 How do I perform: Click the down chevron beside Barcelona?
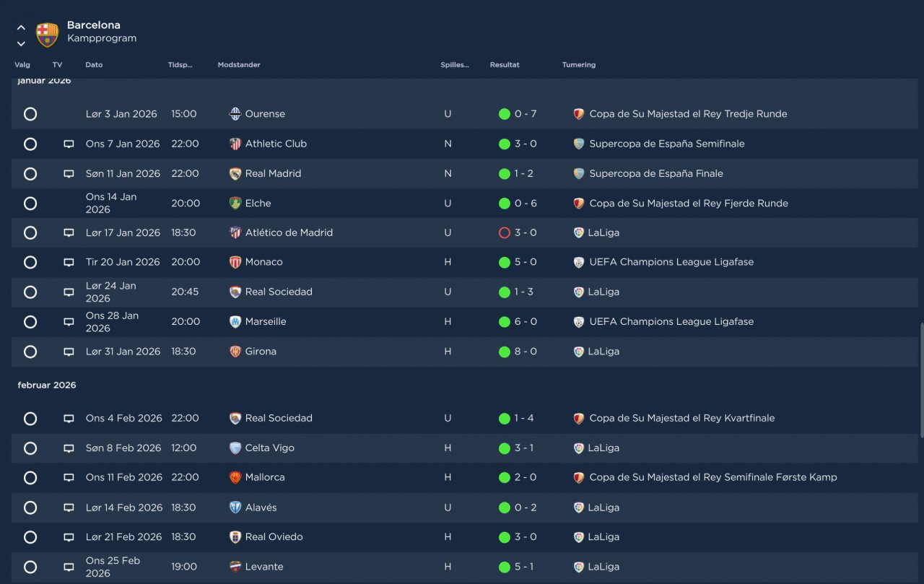pyautogui.click(x=21, y=43)
